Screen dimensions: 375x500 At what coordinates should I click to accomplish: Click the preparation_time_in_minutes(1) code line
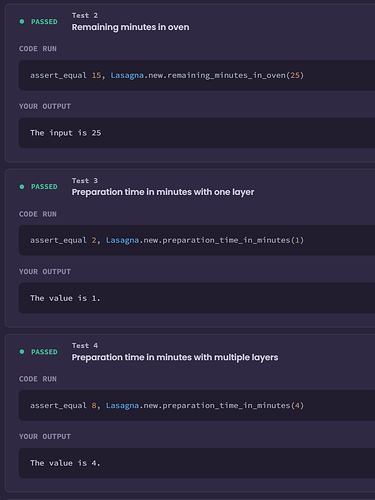pyautogui.click(x=167, y=240)
